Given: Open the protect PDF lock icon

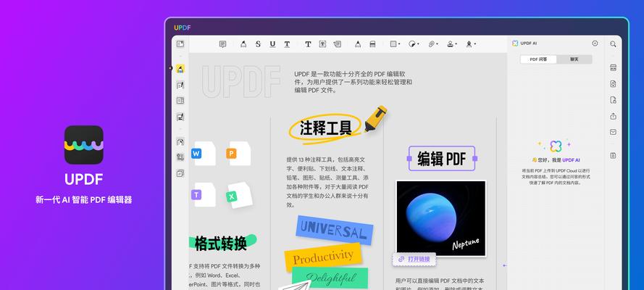Looking at the screenshot, I should tap(613, 100).
